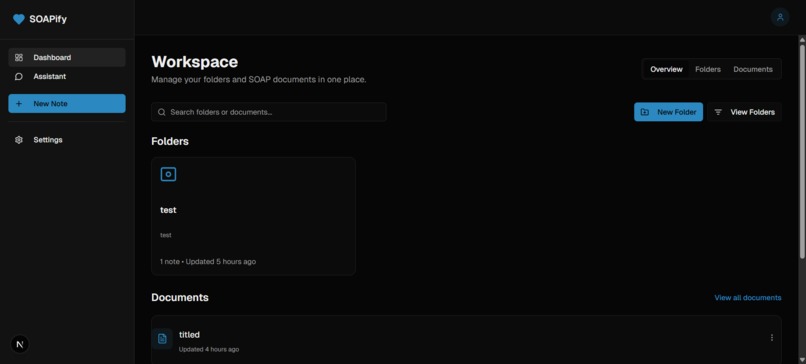
Task: Open the test folder card
Action: click(253, 216)
